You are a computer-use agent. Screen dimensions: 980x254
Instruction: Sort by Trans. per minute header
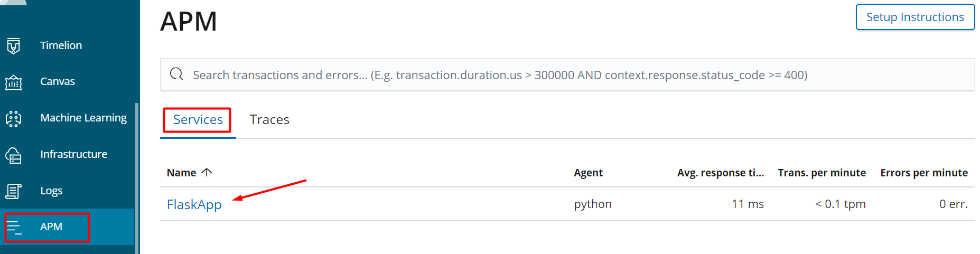[x=822, y=173]
